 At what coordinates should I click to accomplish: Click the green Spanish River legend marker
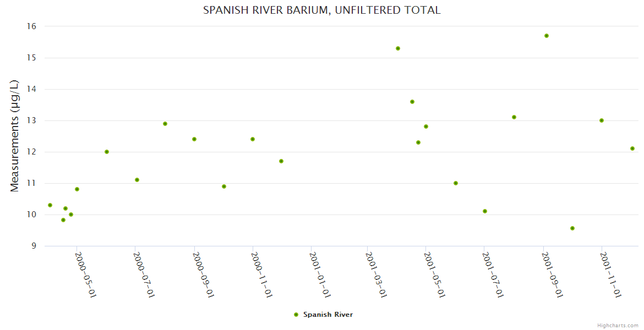[296, 315]
